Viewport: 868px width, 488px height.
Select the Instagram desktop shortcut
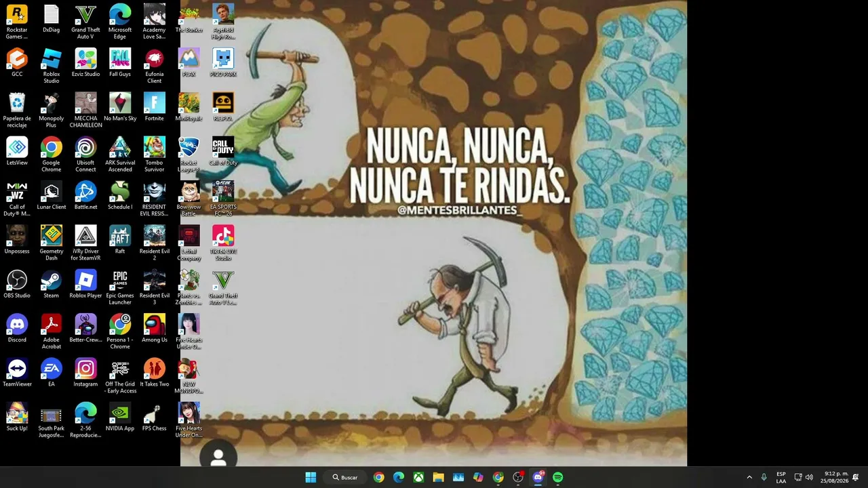[x=85, y=373]
